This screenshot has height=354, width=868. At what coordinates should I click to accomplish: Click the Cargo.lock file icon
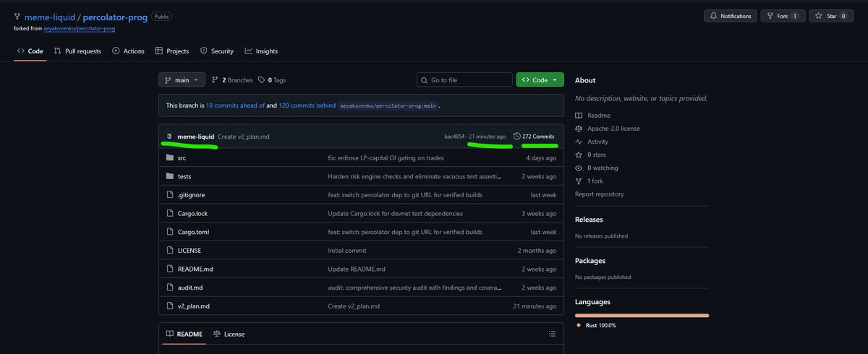coord(170,213)
